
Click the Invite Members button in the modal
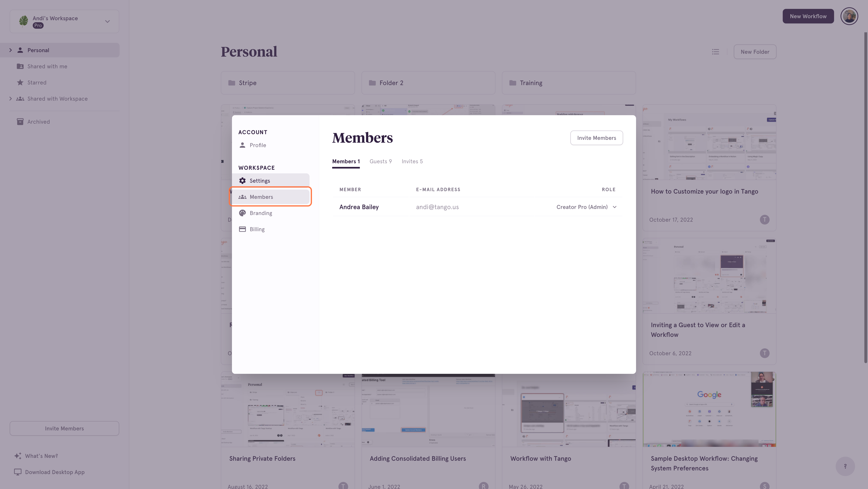(596, 138)
